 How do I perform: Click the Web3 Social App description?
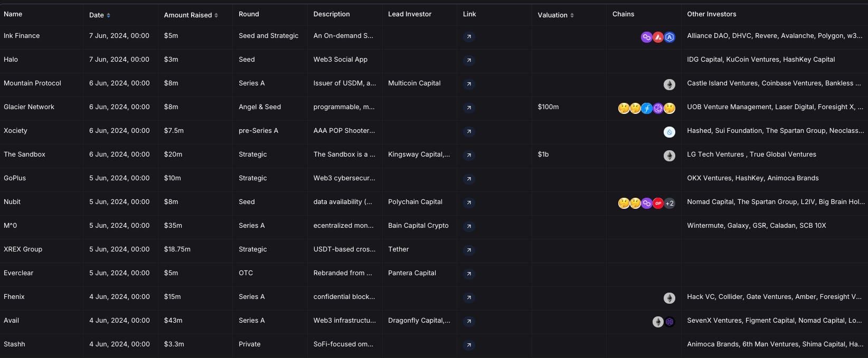pyautogui.click(x=340, y=60)
